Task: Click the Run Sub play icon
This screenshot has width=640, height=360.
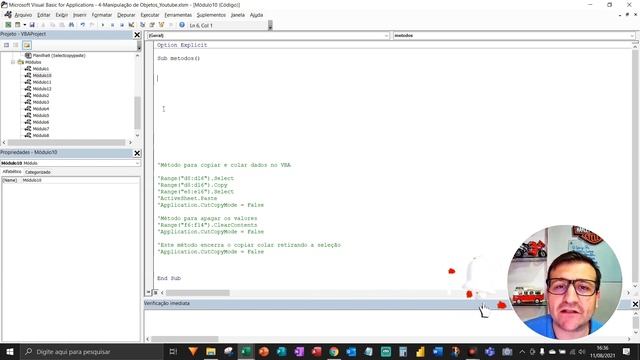Action: pos(102,25)
